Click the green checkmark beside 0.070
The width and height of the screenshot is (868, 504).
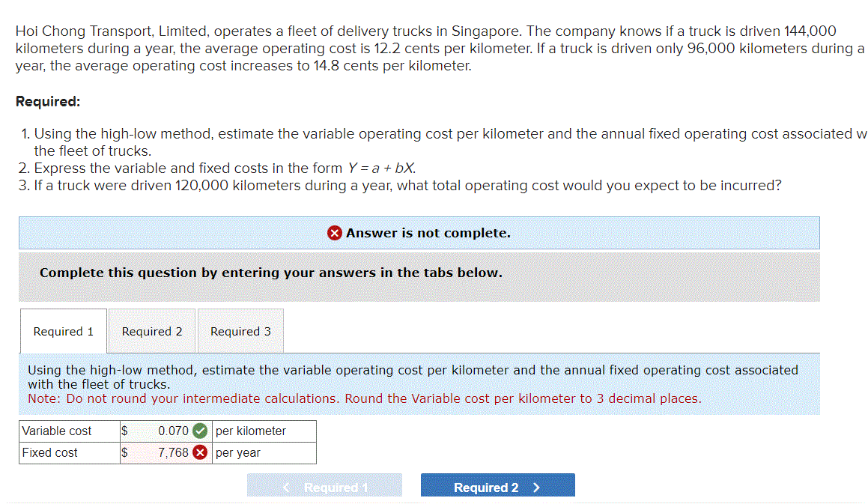[198, 431]
